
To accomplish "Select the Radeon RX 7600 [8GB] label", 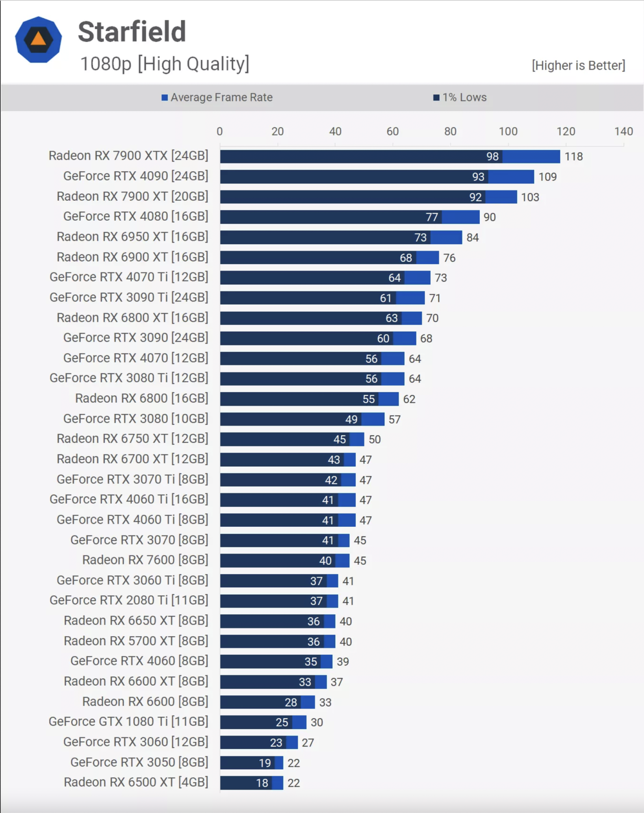I will pyautogui.click(x=145, y=559).
